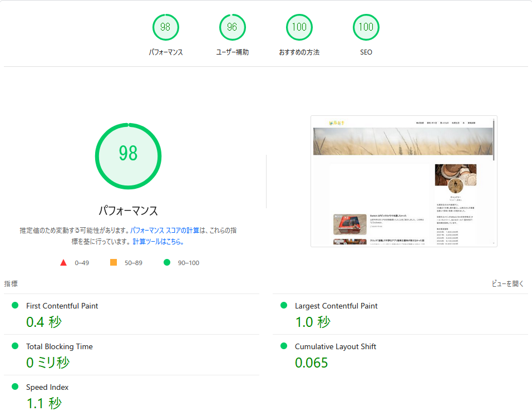Expand the Total Blocking Time metric row
532x416 pixels.
pos(60,346)
